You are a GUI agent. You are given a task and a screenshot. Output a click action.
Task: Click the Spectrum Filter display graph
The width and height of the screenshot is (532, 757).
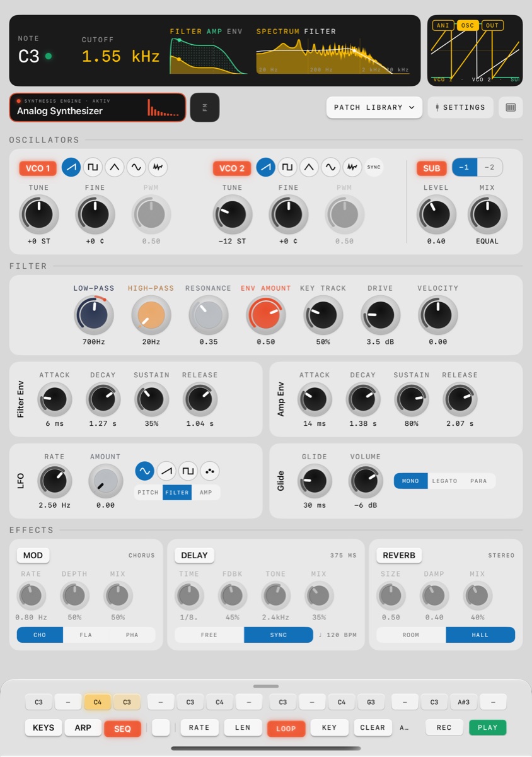[x=333, y=56]
